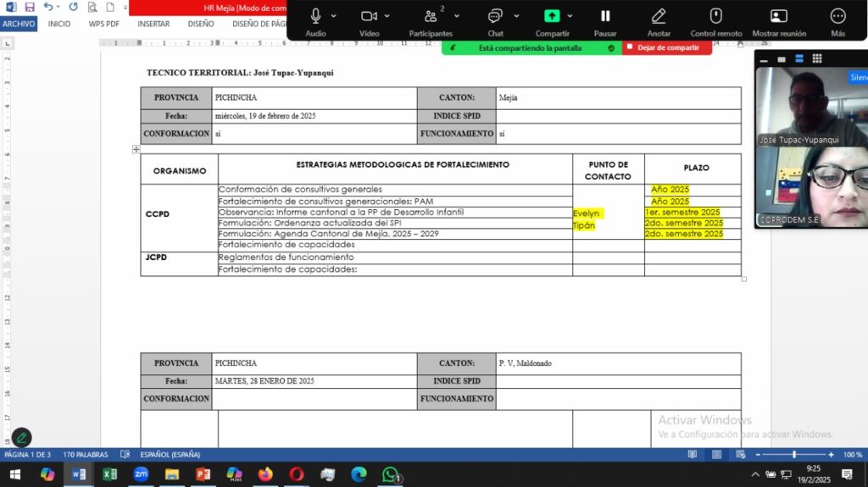Open the ARCHIVO menu tab
The image size is (868, 487).
pyautogui.click(x=19, y=24)
